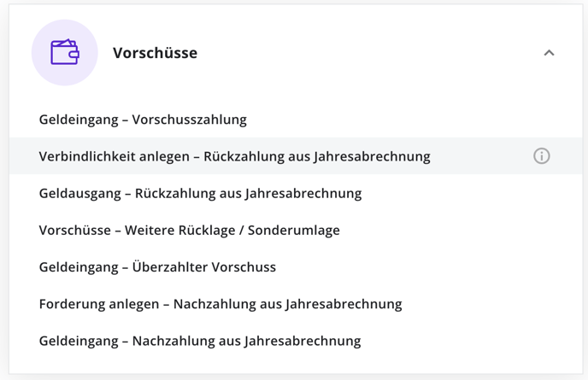
Task: Choose Geldausgang – Rückzahlung aus Jahresabrechnung
Action: pyautogui.click(x=296, y=193)
